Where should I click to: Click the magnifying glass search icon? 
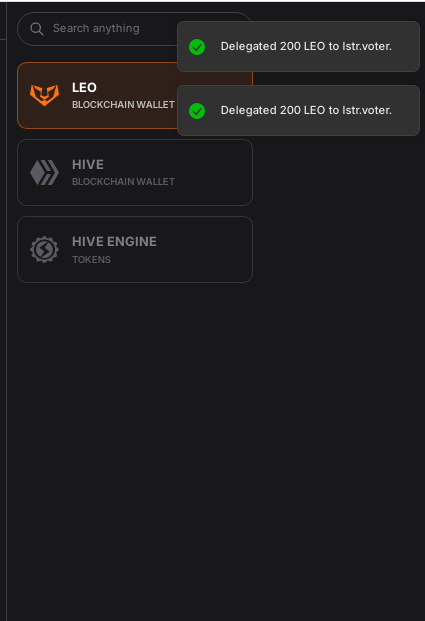click(x=36, y=29)
